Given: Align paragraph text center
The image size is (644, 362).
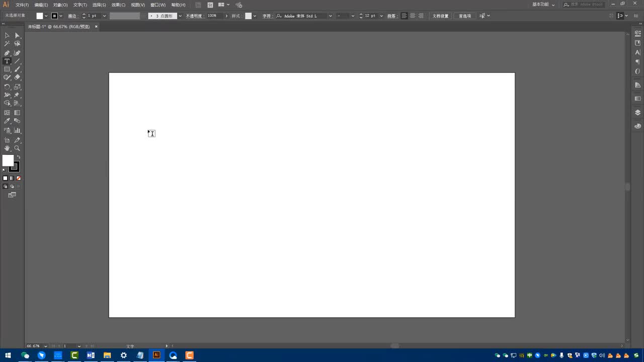Looking at the screenshot, I should pyautogui.click(x=413, y=16).
